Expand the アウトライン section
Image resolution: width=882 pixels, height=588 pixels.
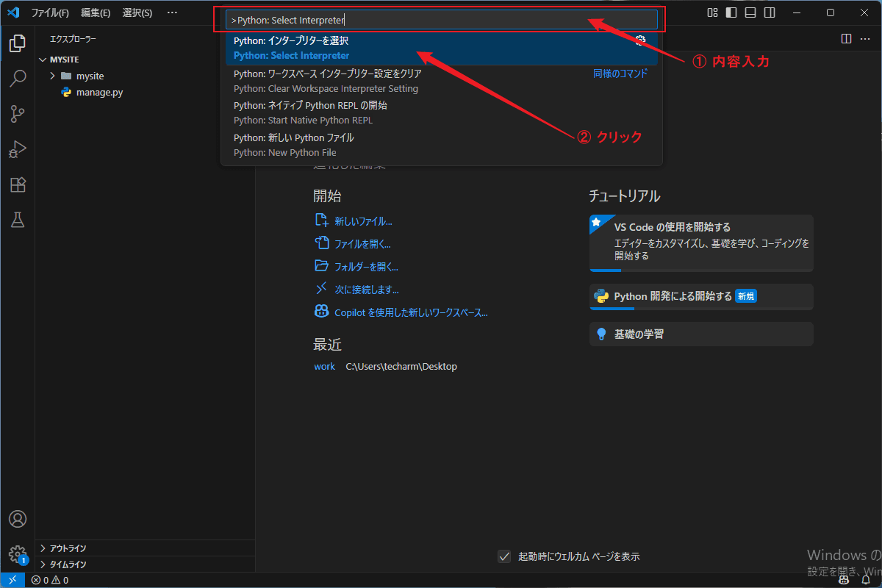145,548
